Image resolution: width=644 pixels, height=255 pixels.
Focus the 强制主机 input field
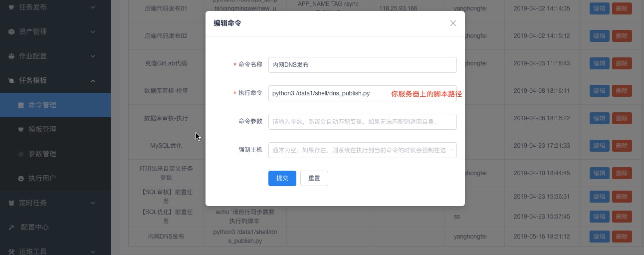coord(362,150)
